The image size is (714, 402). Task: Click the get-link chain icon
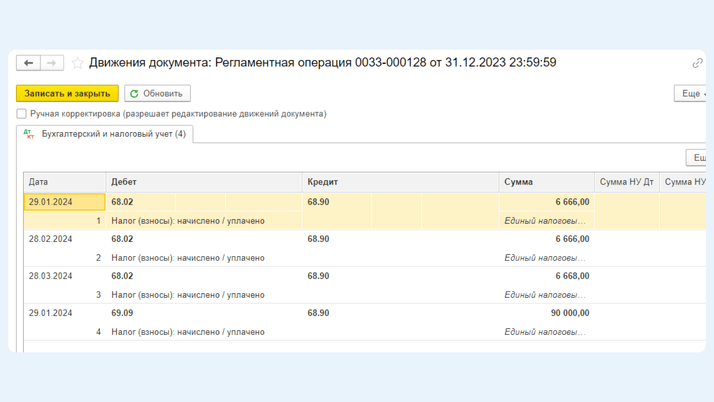pos(697,63)
